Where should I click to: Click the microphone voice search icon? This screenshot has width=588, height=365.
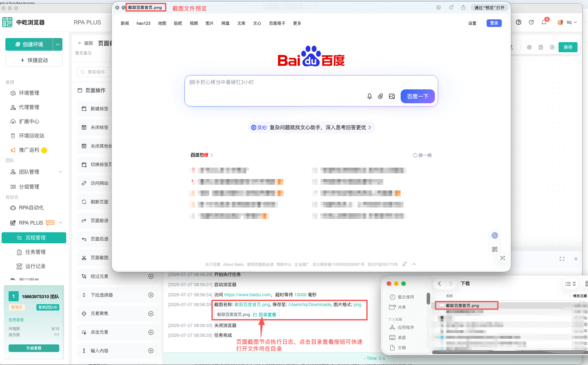369,96
